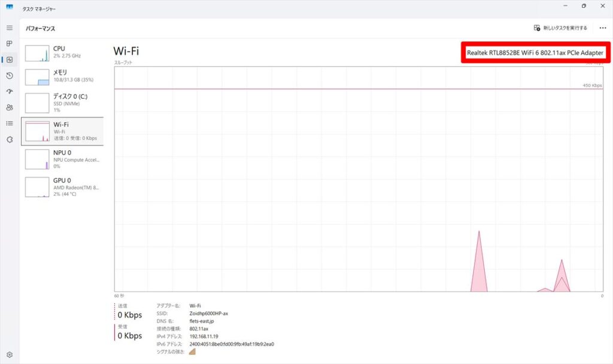The width and height of the screenshot is (613, 364).
Task: Go to the Processes page icon
Action: pyautogui.click(x=9, y=44)
